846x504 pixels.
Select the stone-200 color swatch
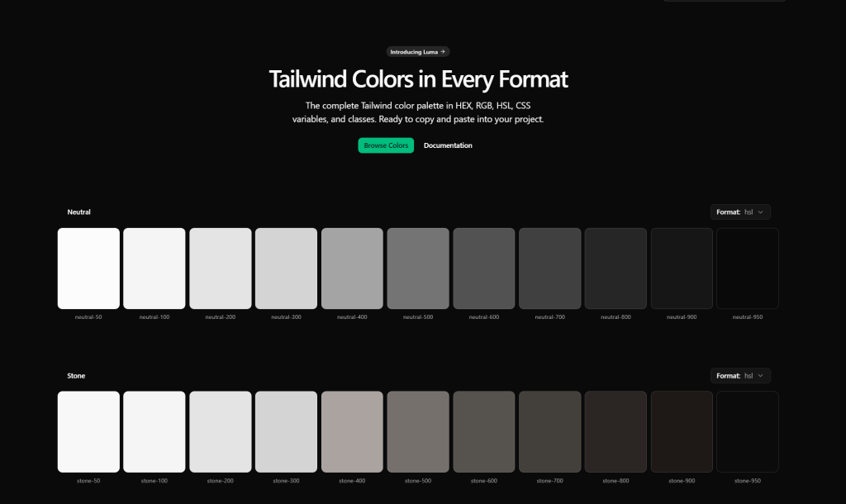click(220, 431)
